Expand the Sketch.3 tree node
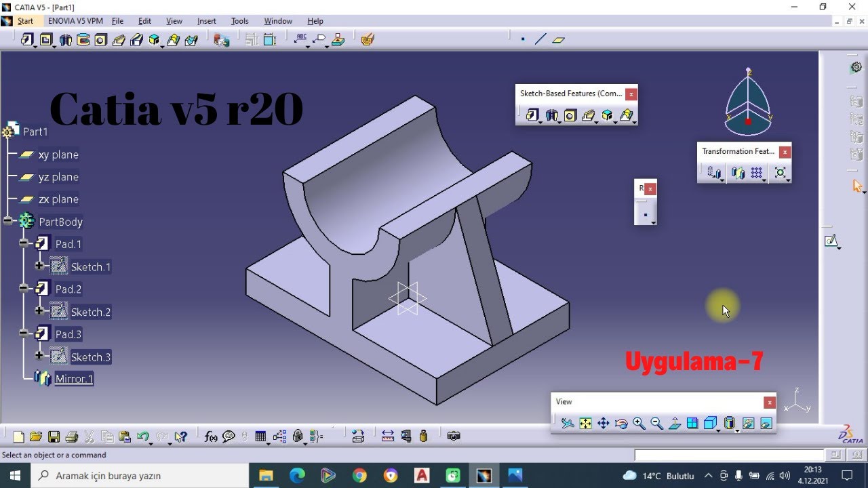 39,356
